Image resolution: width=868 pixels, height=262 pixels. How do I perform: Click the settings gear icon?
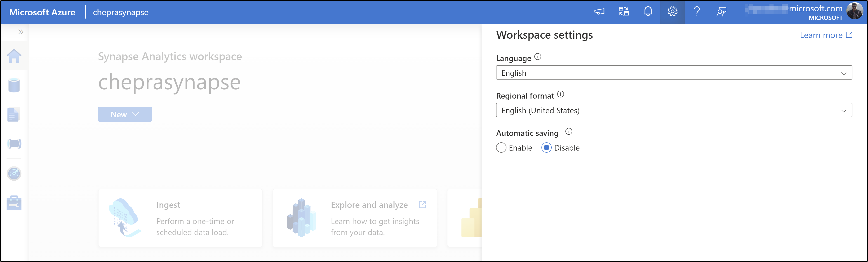(673, 12)
